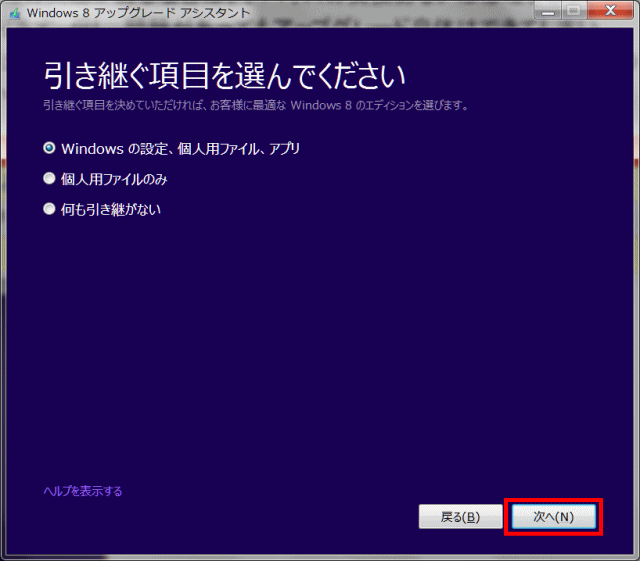Click the Upgrade Assistant title bar icon
640x561 pixels.
[15, 13]
